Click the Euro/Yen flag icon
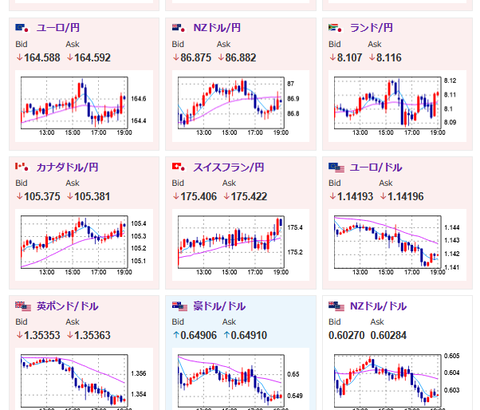Screen dimensions: 480x410 [22, 28]
